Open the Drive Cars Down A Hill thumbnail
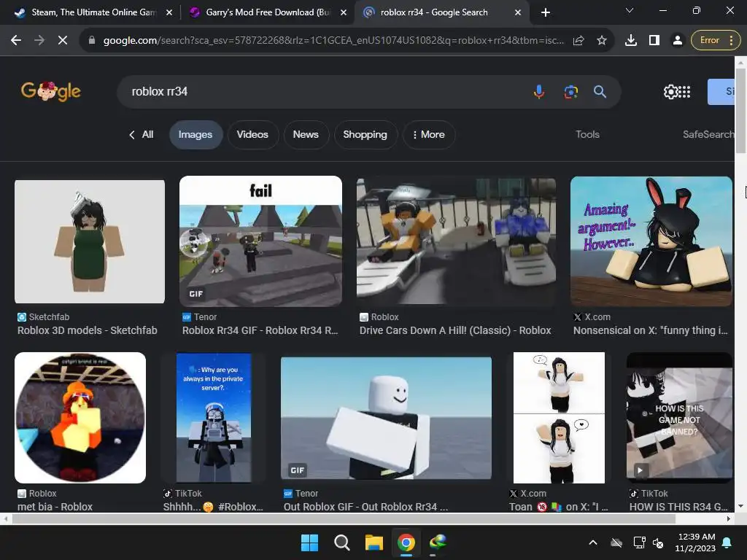 tap(456, 241)
